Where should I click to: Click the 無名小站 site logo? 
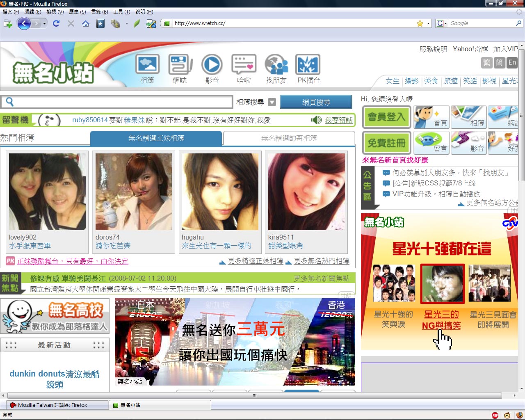tap(53, 73)
